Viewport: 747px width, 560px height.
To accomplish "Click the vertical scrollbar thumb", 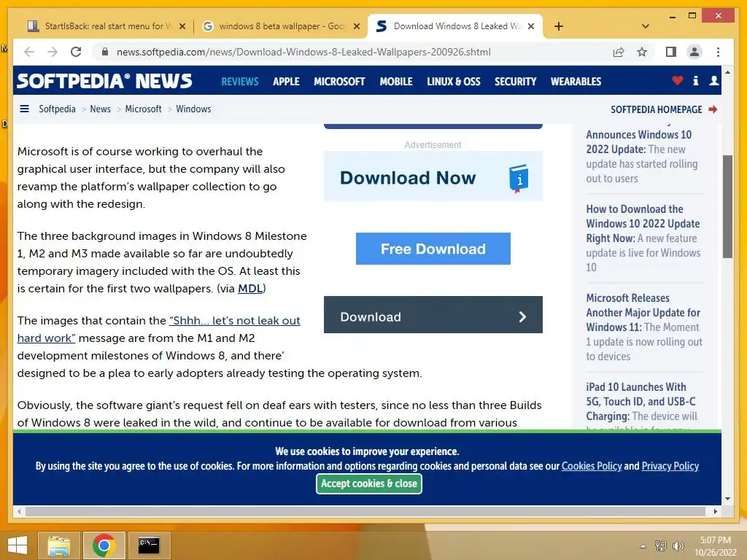I will coord(727,206).
